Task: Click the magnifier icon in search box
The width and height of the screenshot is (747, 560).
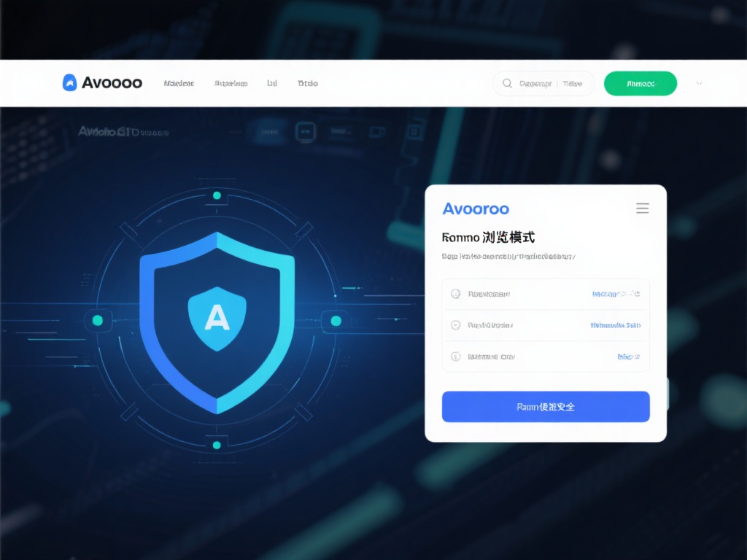Action: tap(508, 83)
